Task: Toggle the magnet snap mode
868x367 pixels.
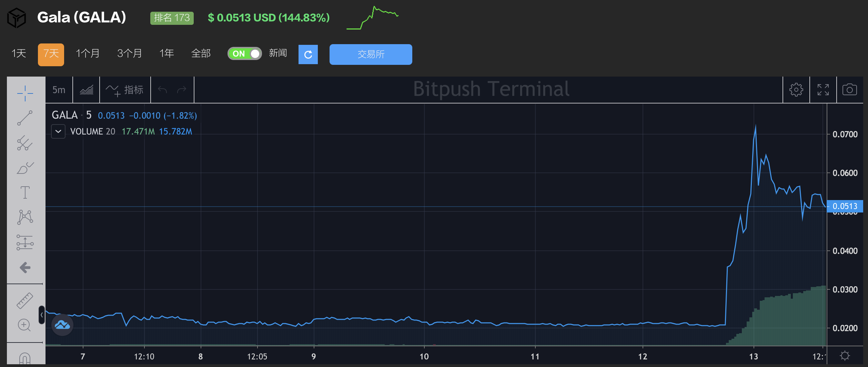Action: coord(25,359)
